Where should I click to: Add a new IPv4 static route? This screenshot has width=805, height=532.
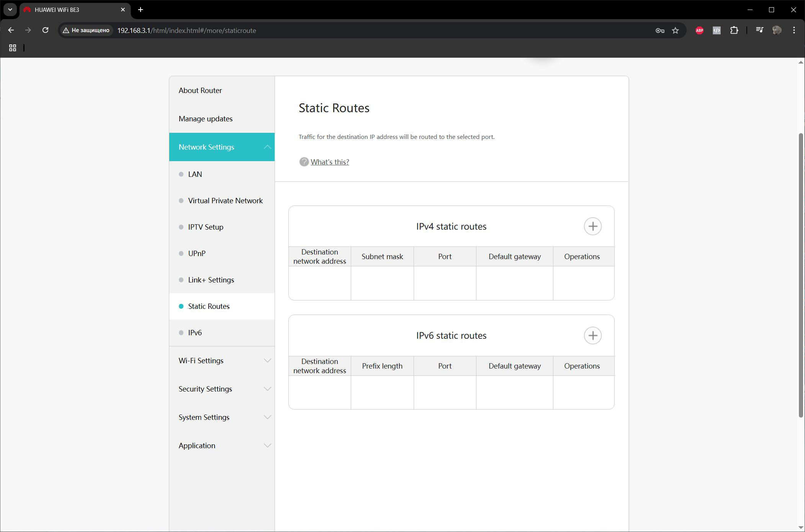pos(592,226)
